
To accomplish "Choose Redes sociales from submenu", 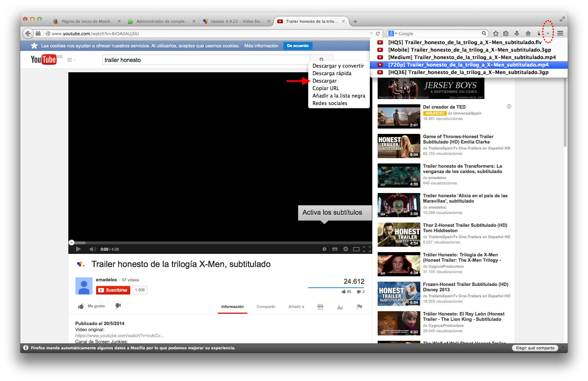I will [x=338, y=103].
